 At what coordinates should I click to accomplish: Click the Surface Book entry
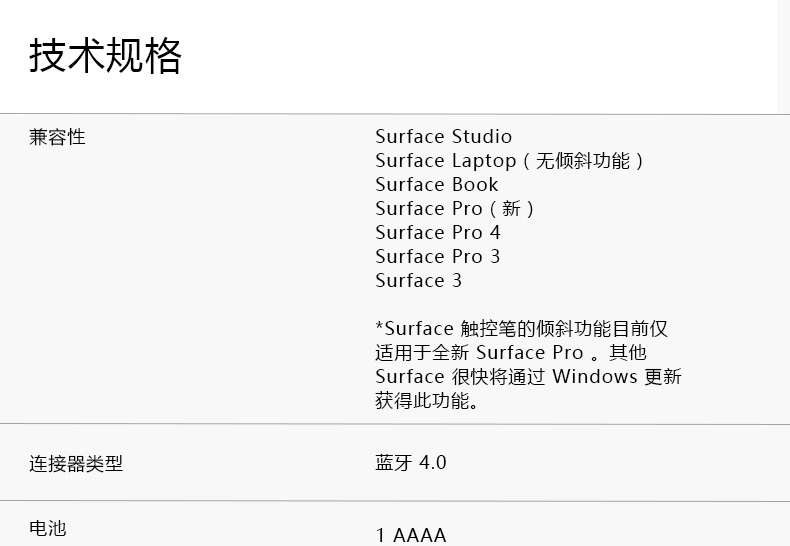click(436, 185)
